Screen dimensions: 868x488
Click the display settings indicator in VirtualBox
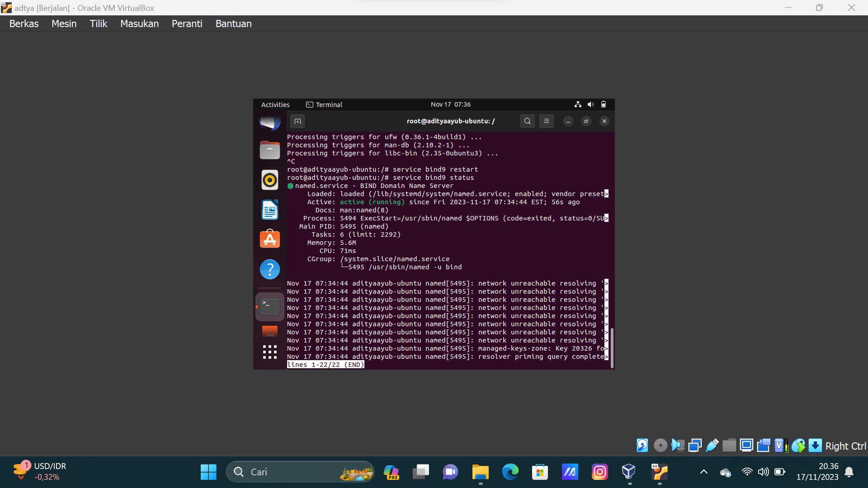(x=746, y=446)
